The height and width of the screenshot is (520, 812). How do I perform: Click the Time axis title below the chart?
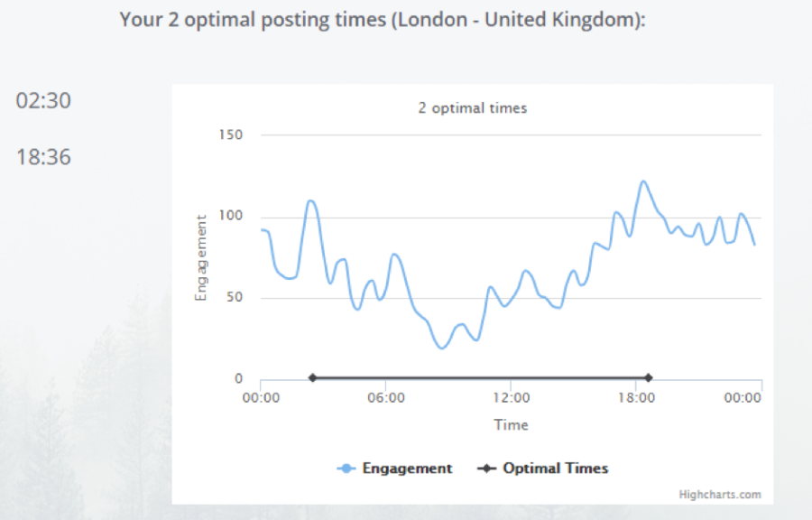tap(511, 424)
